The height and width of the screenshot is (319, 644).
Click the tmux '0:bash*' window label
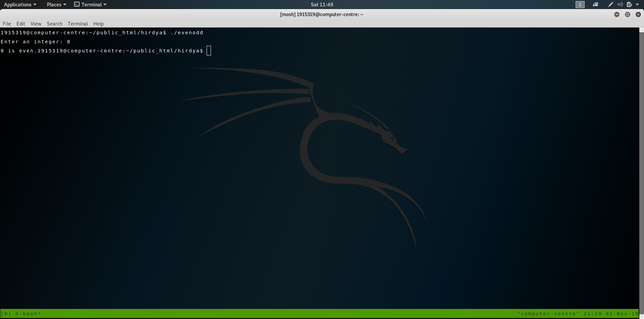(x=28, y=314)
